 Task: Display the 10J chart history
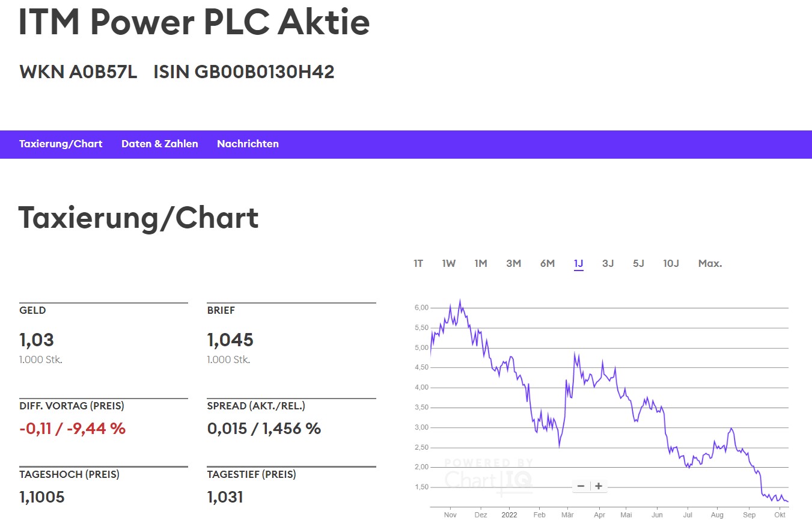[x=671, y=263]
